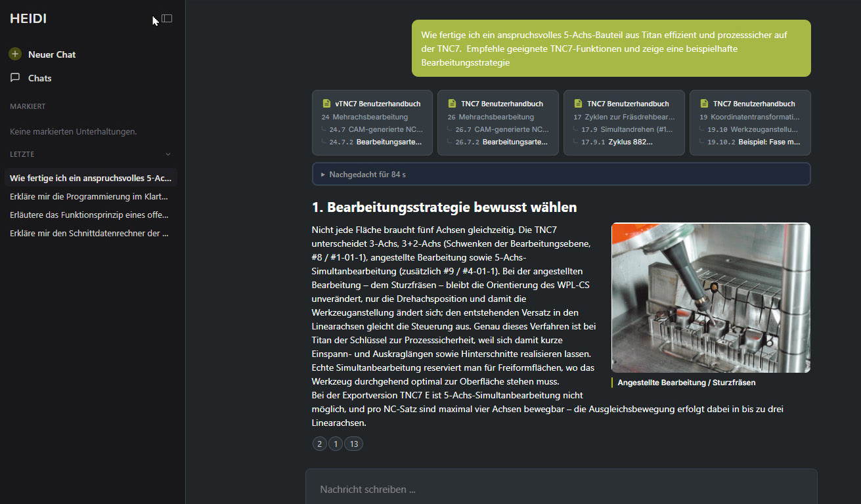The image size is (861, 504).
Task: Start a chat via the 'Neuer Chat' label
Action: point(52,54)
